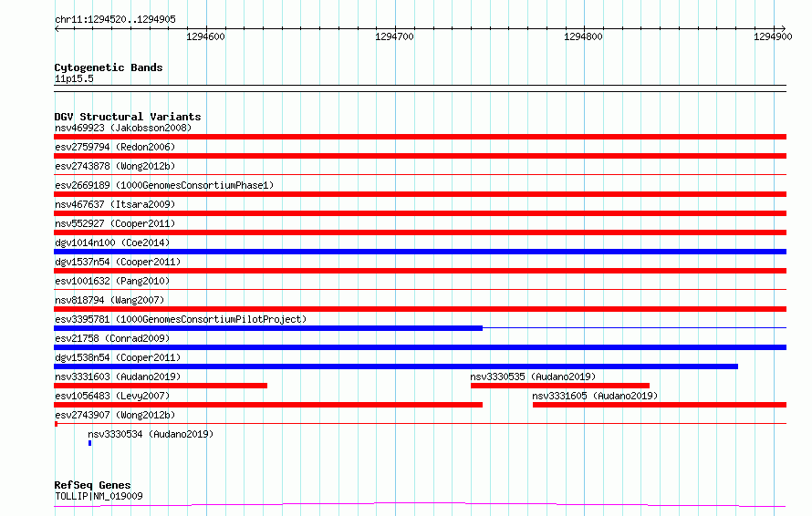Click the blue bar under dgv1014n100
This screenshot has width=812, height=516.
[420, 252]
